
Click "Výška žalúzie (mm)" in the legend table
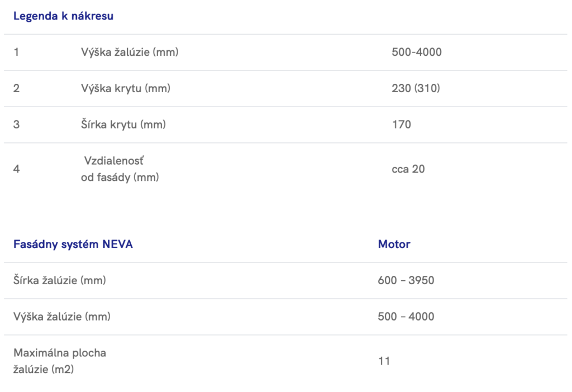130,52
